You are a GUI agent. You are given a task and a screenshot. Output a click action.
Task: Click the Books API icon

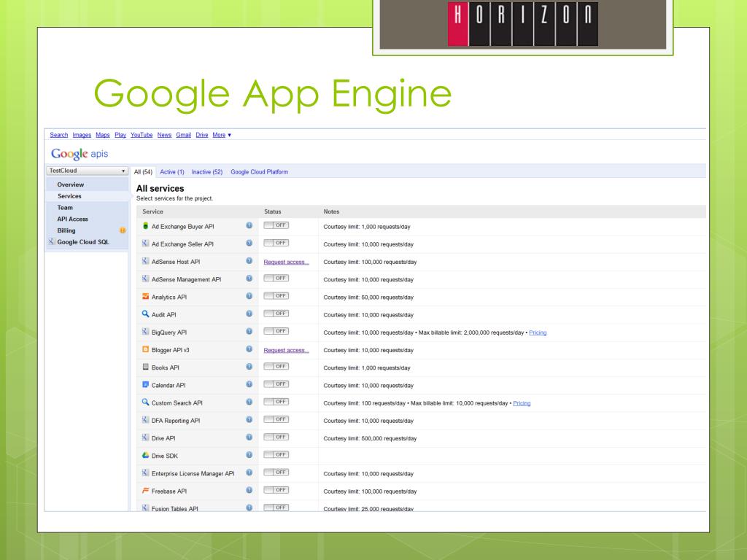145,367
